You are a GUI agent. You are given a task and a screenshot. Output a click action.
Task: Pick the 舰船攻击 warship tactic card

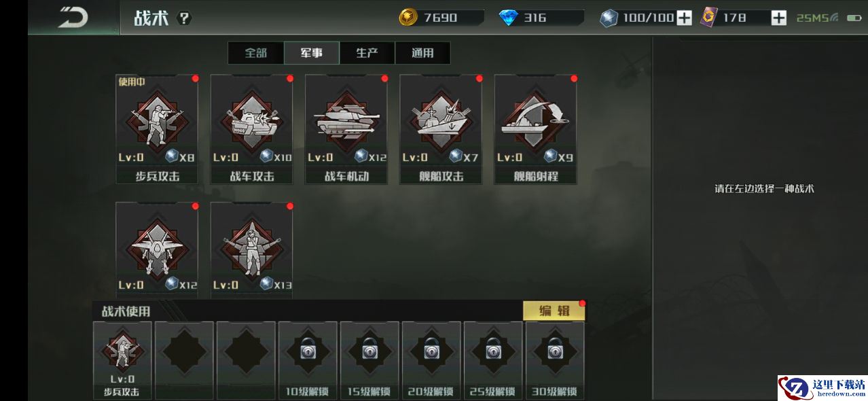[441, 129]
